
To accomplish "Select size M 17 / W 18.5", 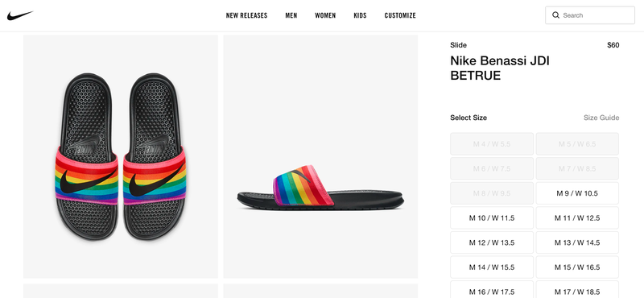I will coord(577,289).
